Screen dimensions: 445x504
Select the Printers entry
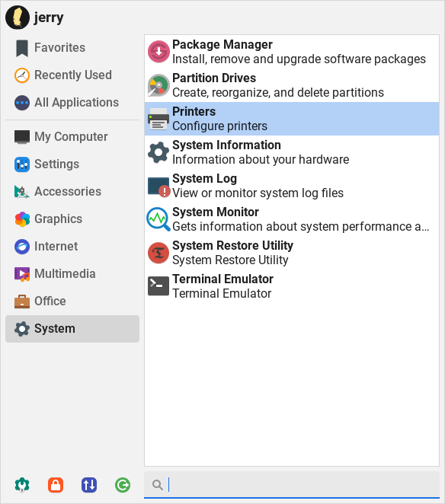point(292,119)
